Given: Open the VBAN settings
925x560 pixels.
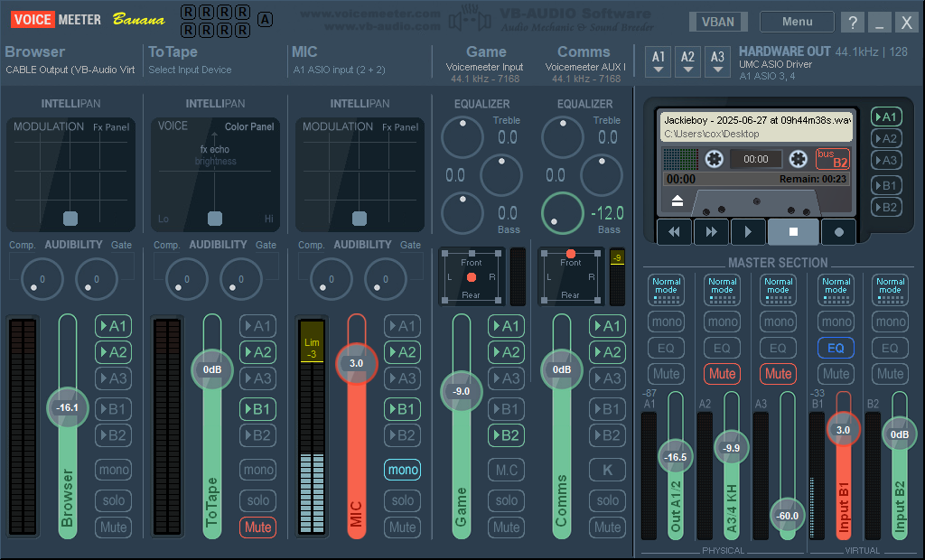Looking at the screenshot, I should pos(718,22).
